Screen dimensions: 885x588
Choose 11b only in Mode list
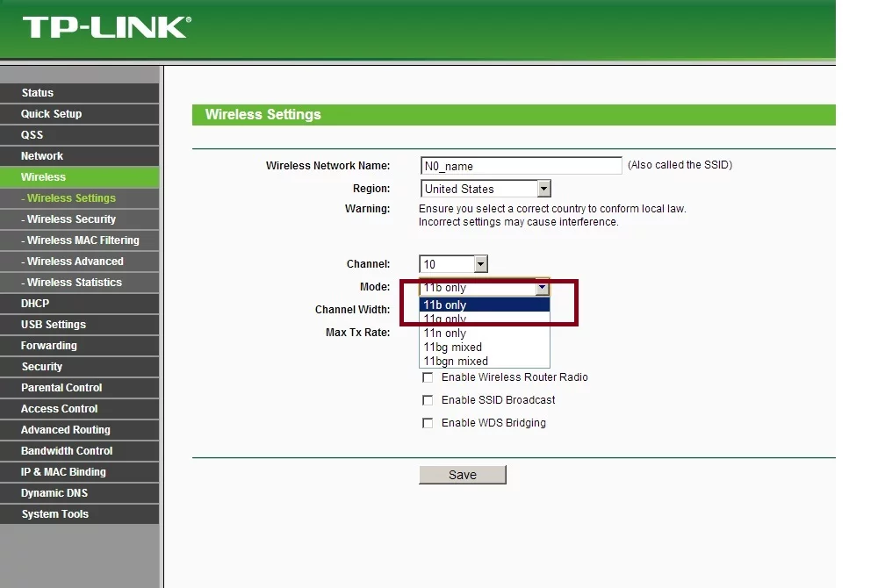[x=485, y=305]
